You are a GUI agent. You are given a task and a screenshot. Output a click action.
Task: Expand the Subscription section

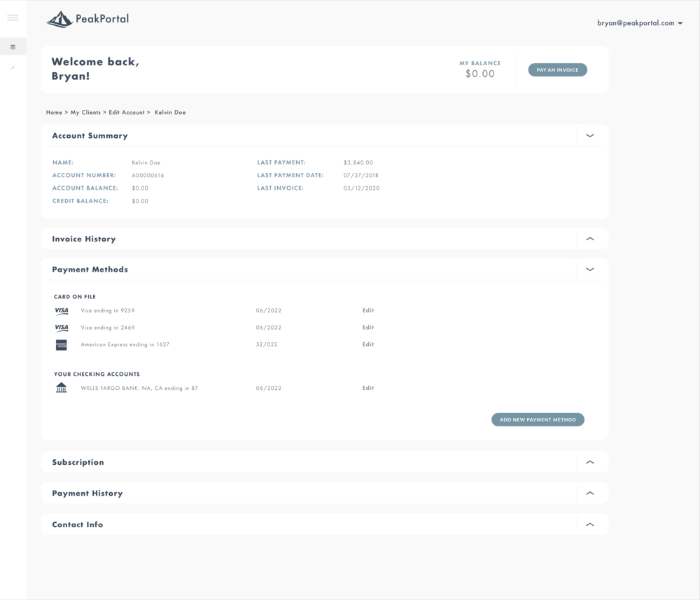(x=589, y=462)
